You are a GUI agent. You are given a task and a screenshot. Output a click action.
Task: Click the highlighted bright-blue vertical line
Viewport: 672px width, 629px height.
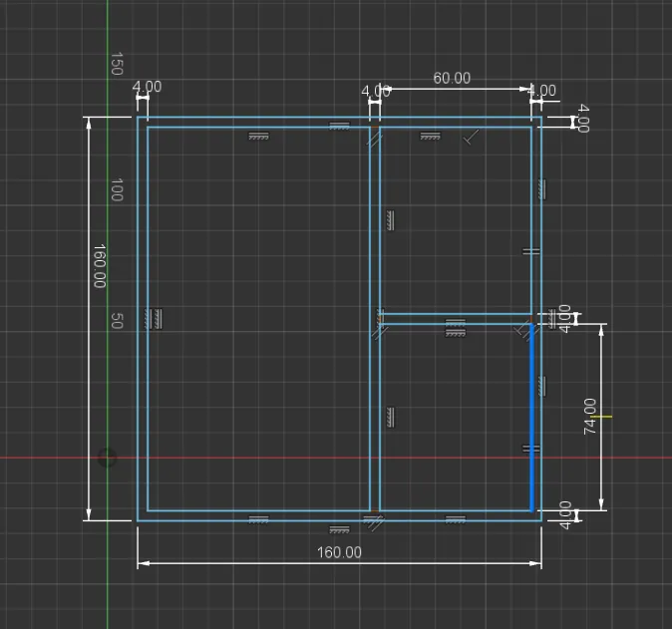531,418
